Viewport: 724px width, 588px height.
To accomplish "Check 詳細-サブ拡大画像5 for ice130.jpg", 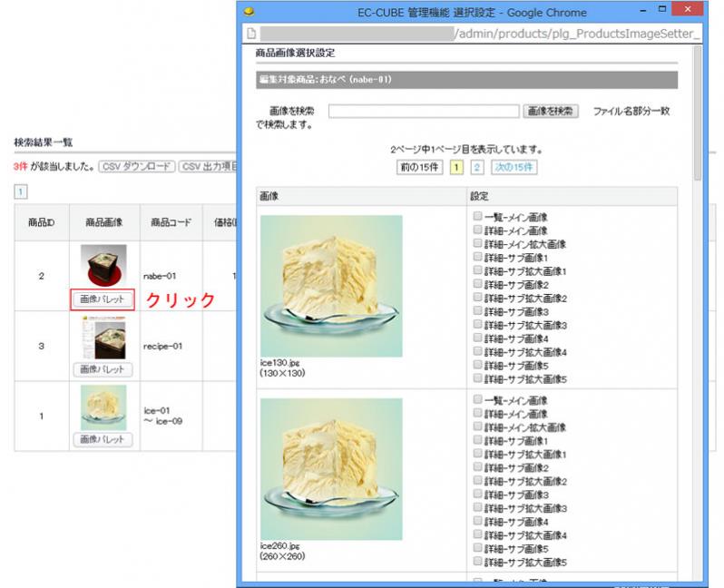I will pos(477,378).
